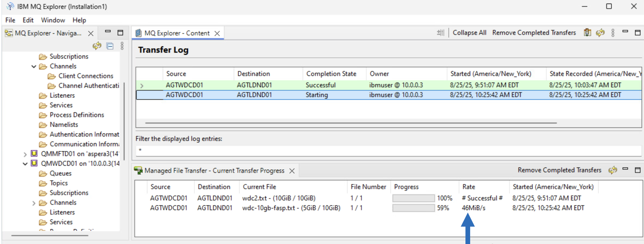The image size is (644, 244).
Task: Click the wdc2.txt 100% progress bar
Action: point(413,198)
